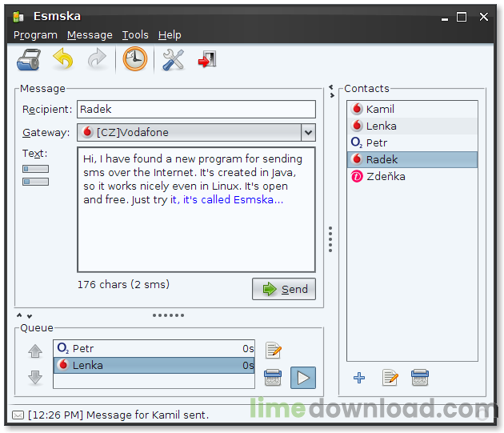Screen dimensions: 504x433
Task: Open the Tools menu
Action: tap(135, 34)
